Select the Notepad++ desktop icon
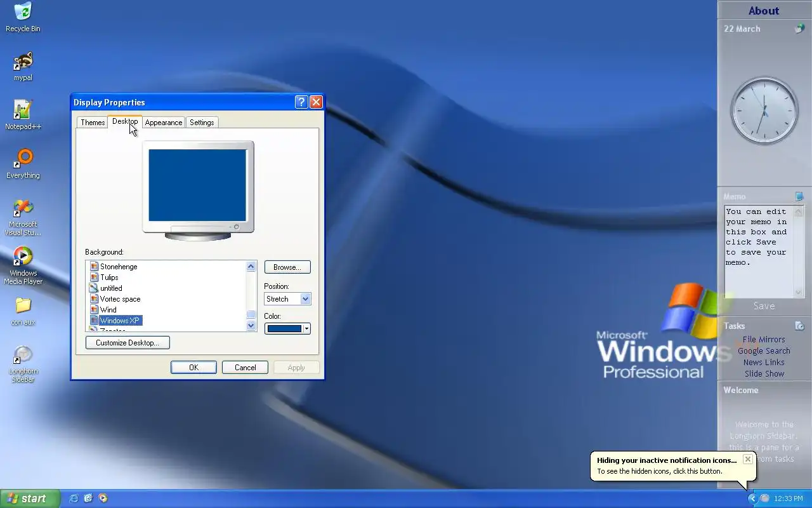Image resolution: width=812 pixels, height=508 pixels. [23, 115]
